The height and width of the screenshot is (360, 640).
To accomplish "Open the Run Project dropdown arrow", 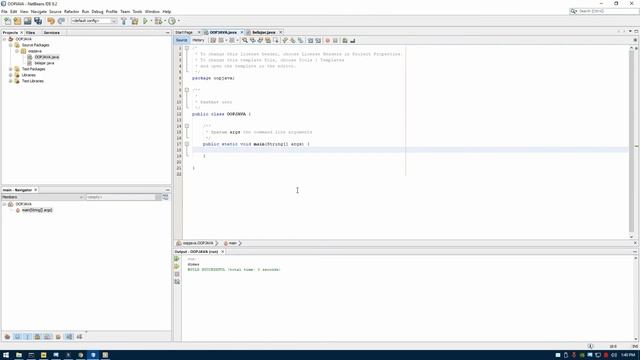I will [x=151, y=21].
